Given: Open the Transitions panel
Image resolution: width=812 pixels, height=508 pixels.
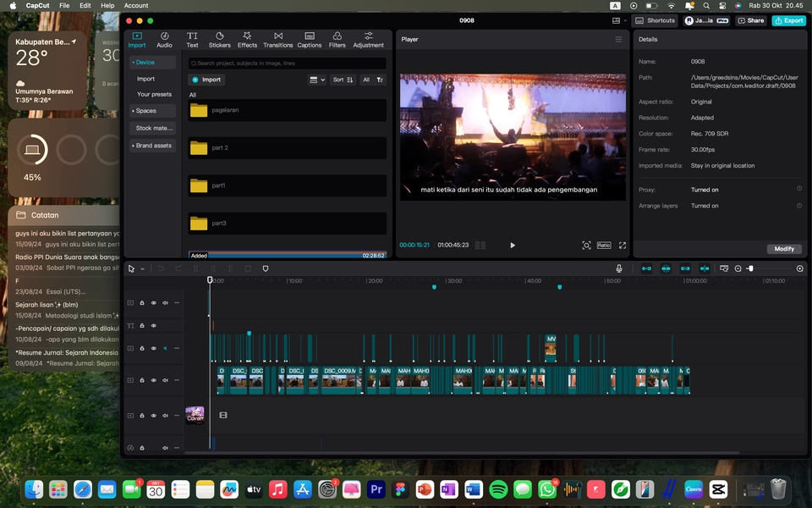Looking at the screenshot, I should 277,39.
